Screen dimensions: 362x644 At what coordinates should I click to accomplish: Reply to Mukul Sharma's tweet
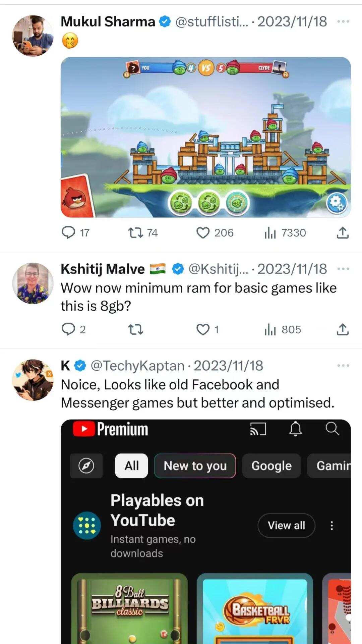click(69, 232)
